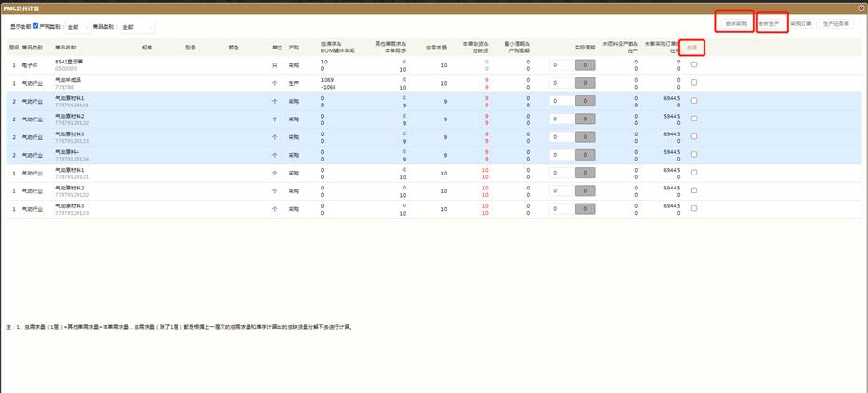Click 生产 cell in 气动半成品 row
Viewport: 868px width, 393px height.
(293, 83)
